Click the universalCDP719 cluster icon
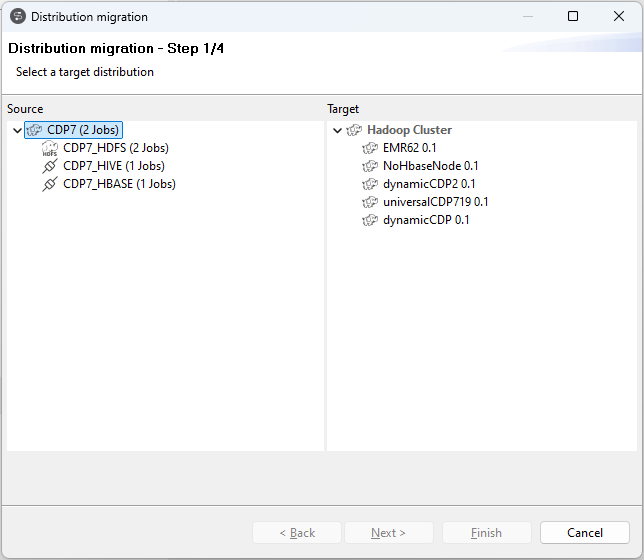 point(370,202)
